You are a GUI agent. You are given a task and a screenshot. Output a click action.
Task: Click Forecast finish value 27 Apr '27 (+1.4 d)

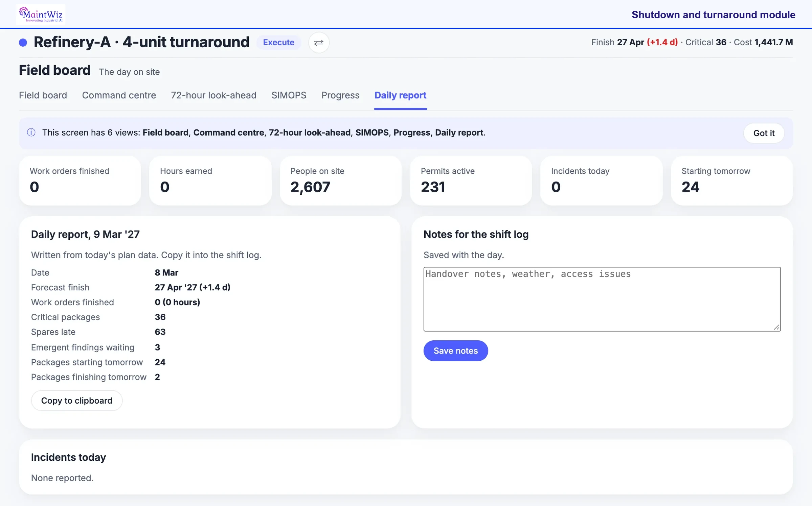tap(193, 287)
